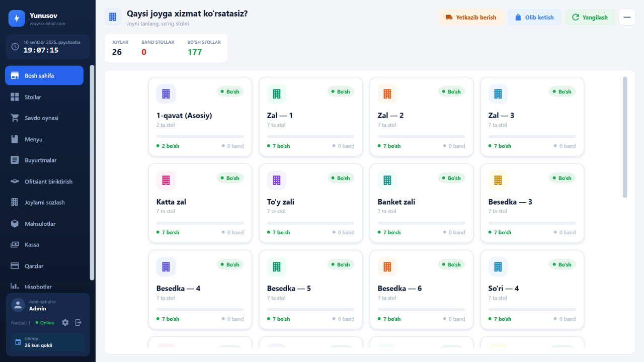Click the building icon on 1-qavat (Asosiy) card

(166, 94)
